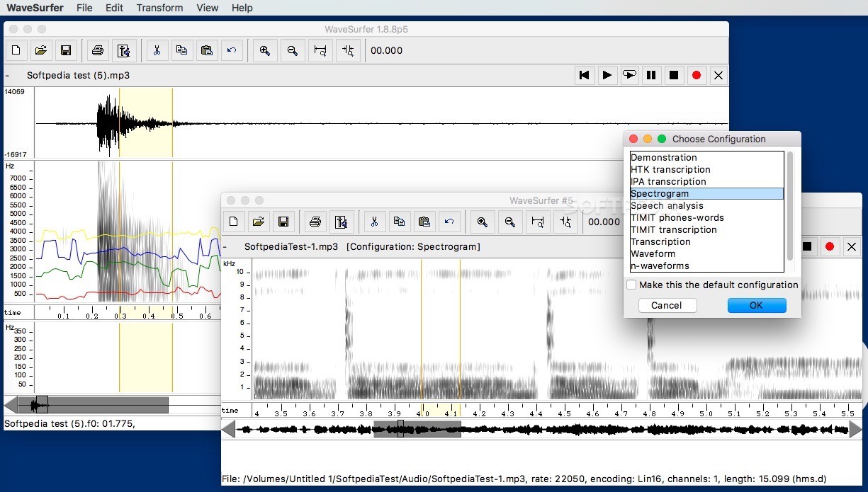Click Copy icon in WaveSurfer #5 toolbar
Image resolution: width=868 pixels, height=492 pixels.
coord(399,222)
